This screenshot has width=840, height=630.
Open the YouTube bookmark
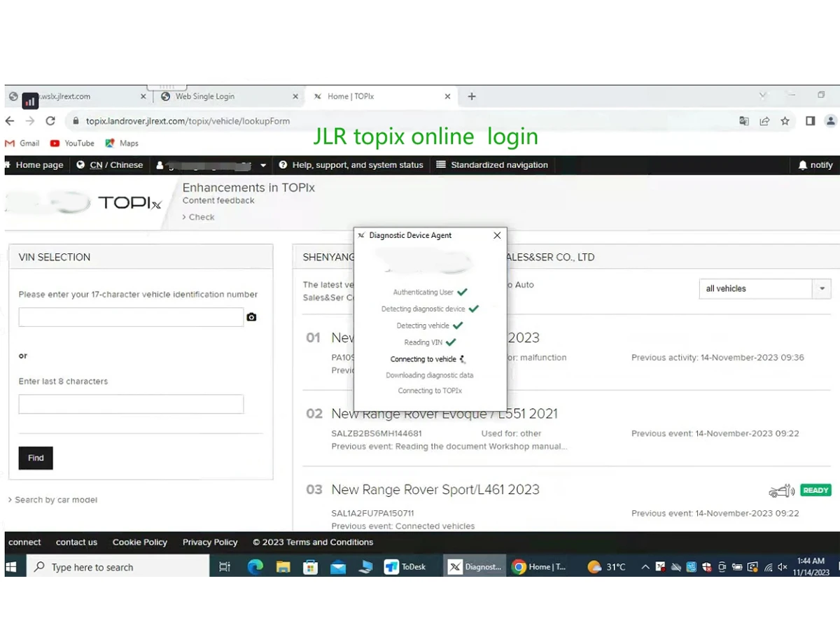72,143
